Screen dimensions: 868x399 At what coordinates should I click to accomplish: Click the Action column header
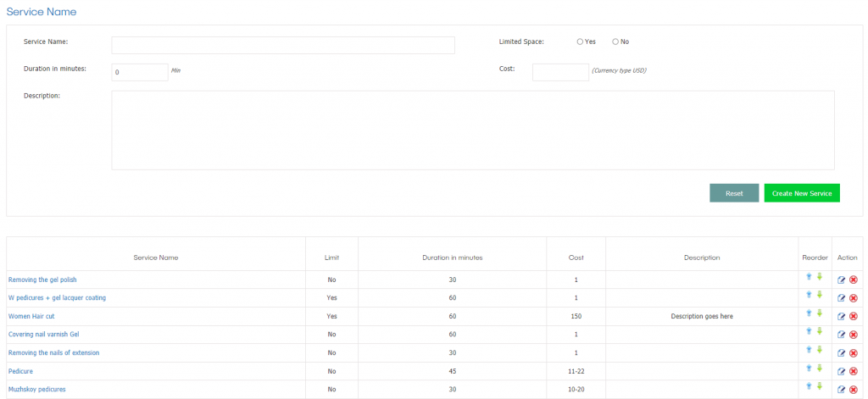click(x=848, y=258)
